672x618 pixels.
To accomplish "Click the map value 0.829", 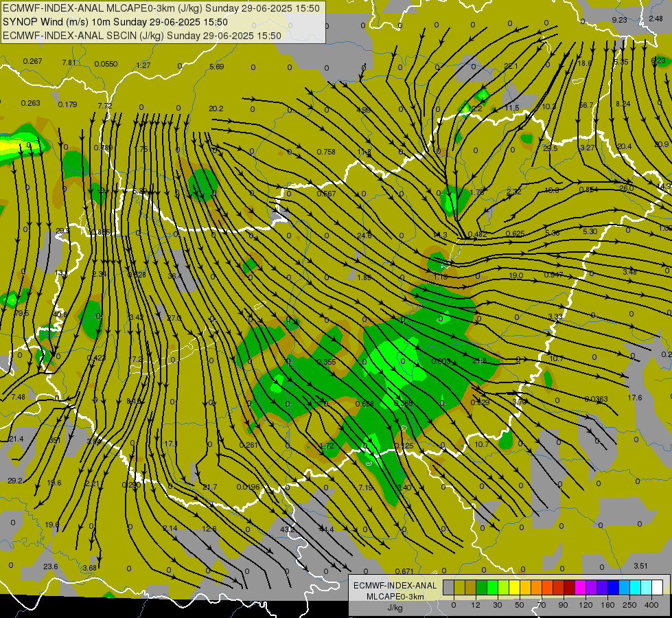I will (480, 402).
